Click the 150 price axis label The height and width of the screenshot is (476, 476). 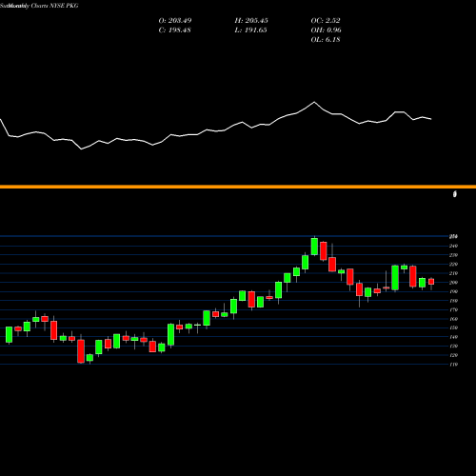point(454,328)
